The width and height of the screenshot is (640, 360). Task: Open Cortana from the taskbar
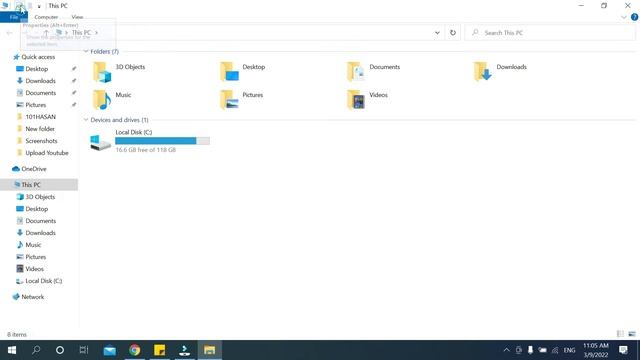(x=60, y=350)
